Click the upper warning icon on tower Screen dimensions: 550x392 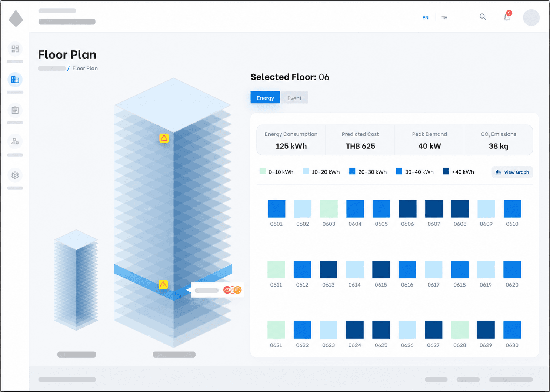tap(164, 138)
